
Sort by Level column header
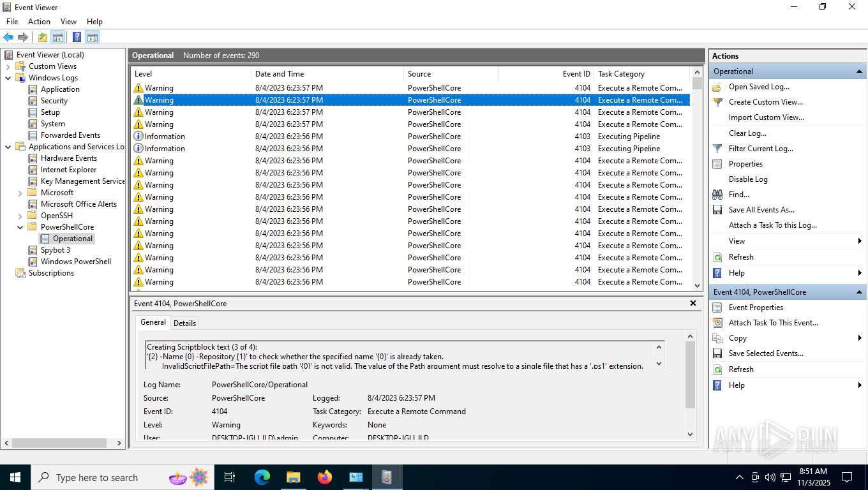(190, 74)
